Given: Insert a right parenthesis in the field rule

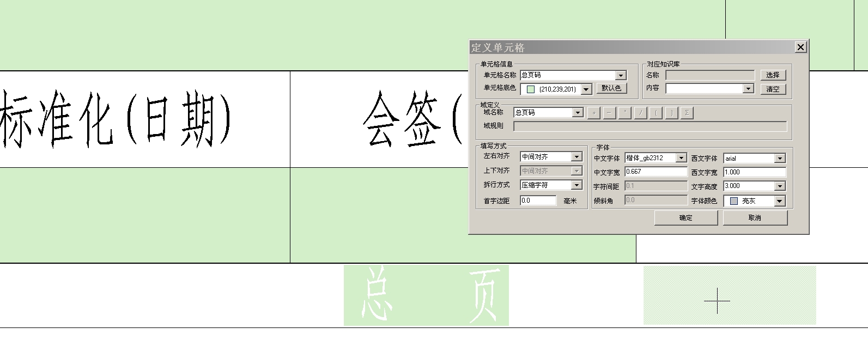Looking at the screenshot, I should point(672,113).
